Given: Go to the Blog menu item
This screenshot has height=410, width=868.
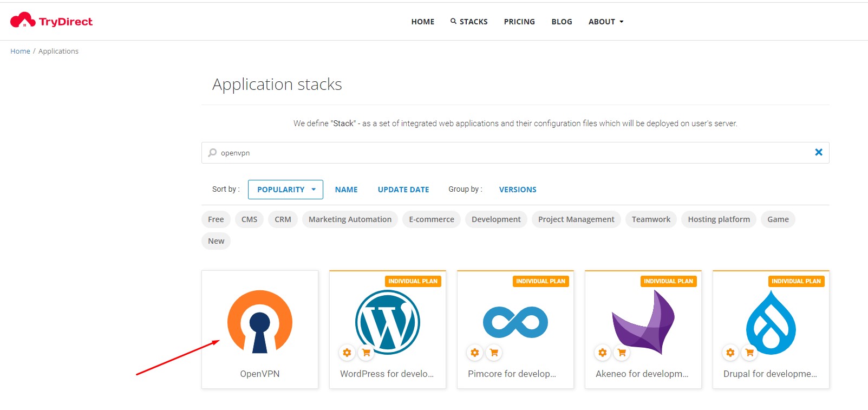Looking at the screenshot, I should [x=562, y=22].
